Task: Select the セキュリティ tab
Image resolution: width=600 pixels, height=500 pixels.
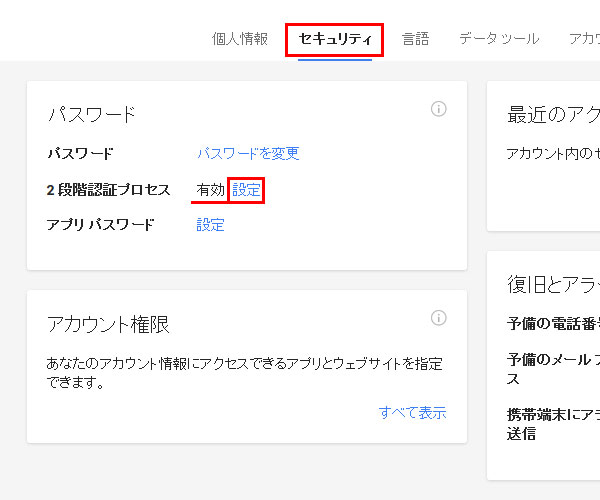Action: pyautogui.click(x=335, y=39)
